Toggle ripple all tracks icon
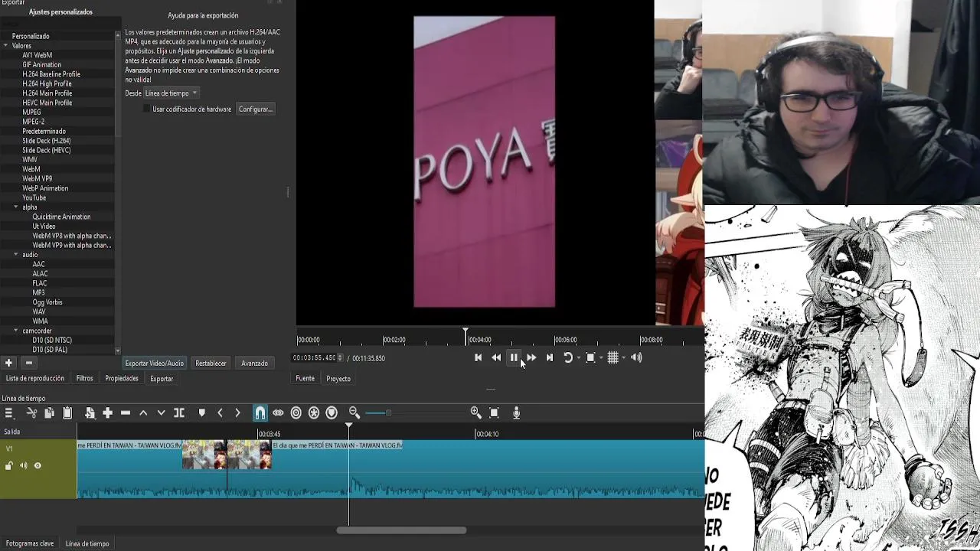Image resolution: width=980 pixels, height=551 pixels. (x=314, y=413)
